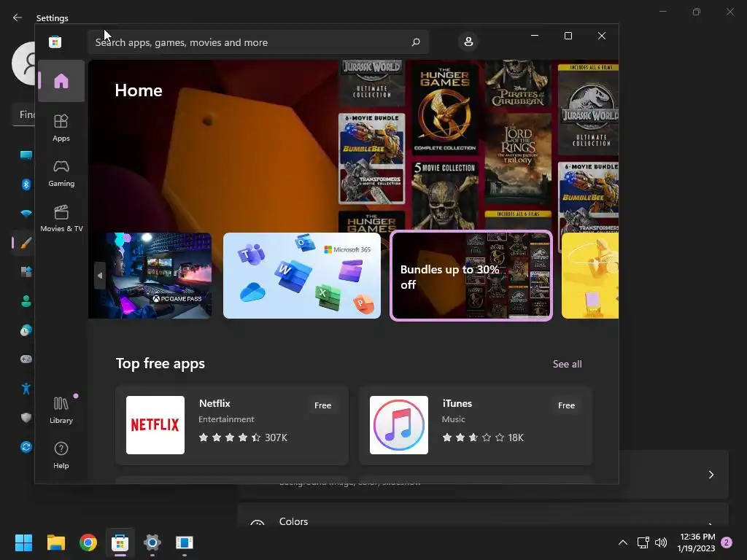Open the Apps section in Store sidebar
747x560 pixels.
61,128
